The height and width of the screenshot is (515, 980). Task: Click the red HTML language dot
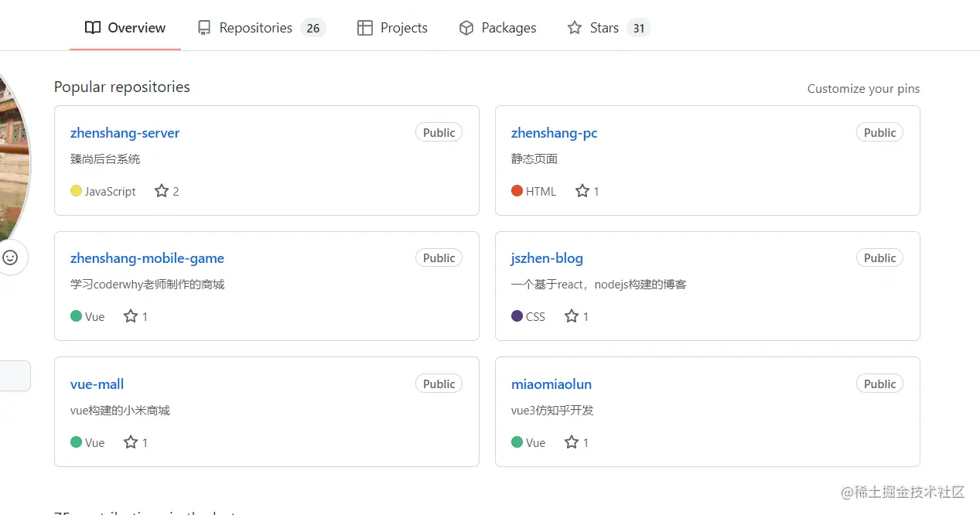[x=517, y=190]
